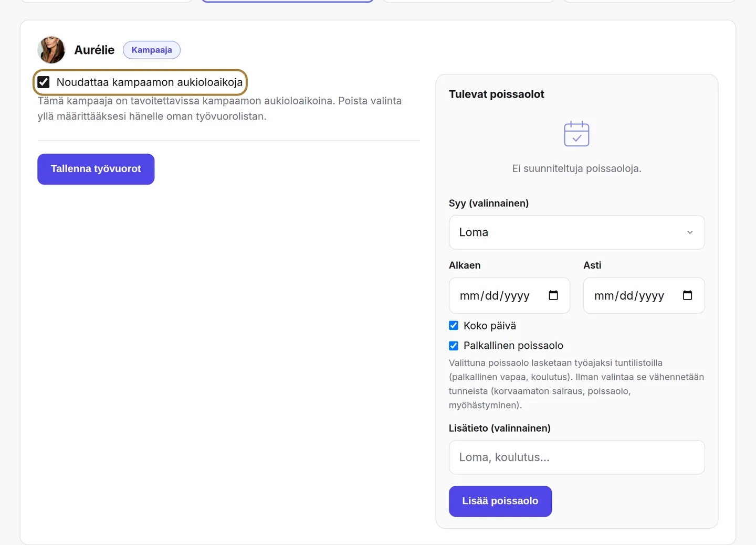Uncheck Noudattaa kampaamon aukioloaikoja checkbox
Screen dimensions: 756x545
[44, 82]
